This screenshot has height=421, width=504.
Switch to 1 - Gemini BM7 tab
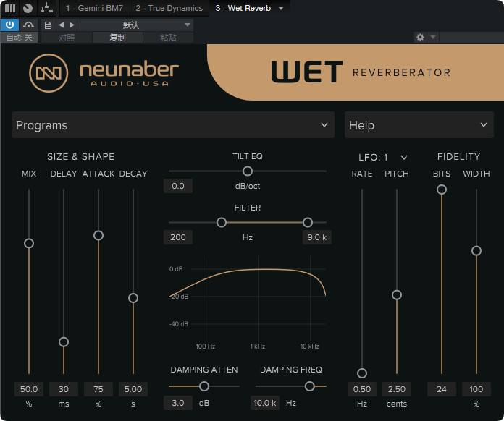[94, 8]
